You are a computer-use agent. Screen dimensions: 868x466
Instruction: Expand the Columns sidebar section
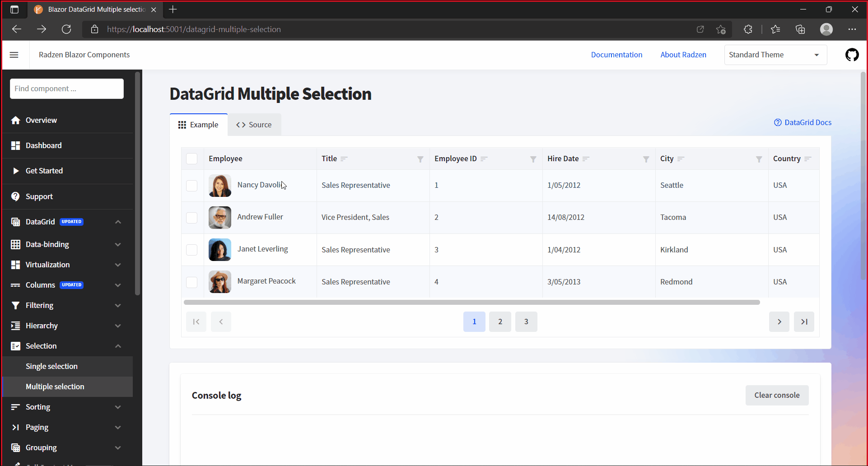click(x=118, y=285)
